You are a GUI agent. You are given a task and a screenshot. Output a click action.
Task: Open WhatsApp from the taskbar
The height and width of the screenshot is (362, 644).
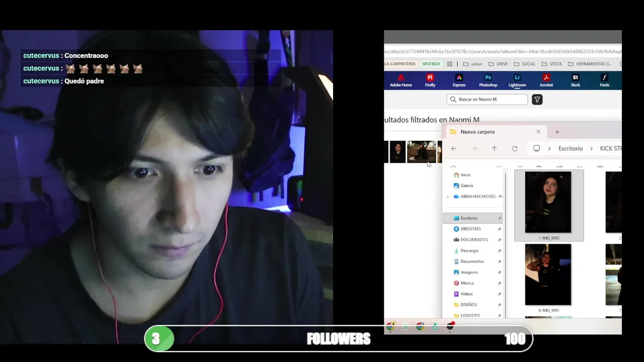[406, 326]
